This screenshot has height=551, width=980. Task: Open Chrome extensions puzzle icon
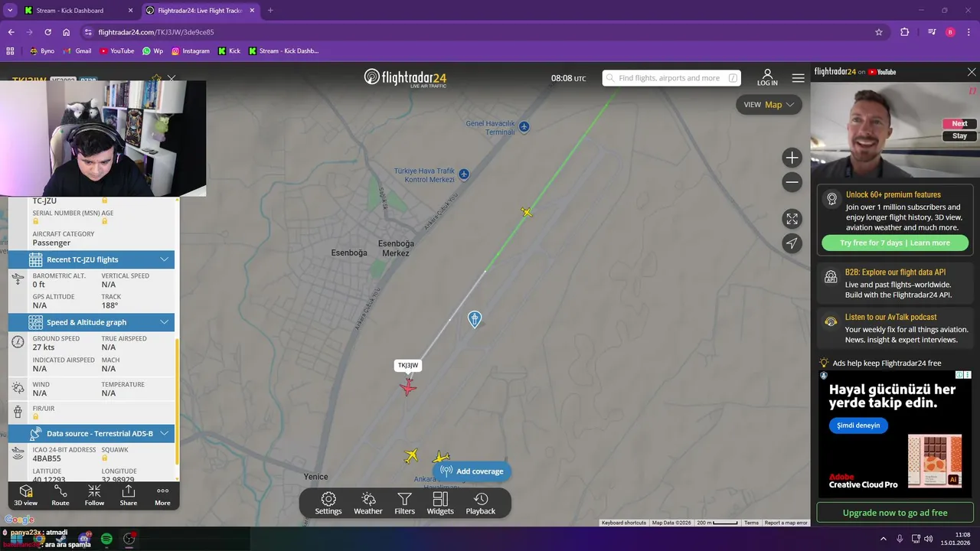(905, 32)
